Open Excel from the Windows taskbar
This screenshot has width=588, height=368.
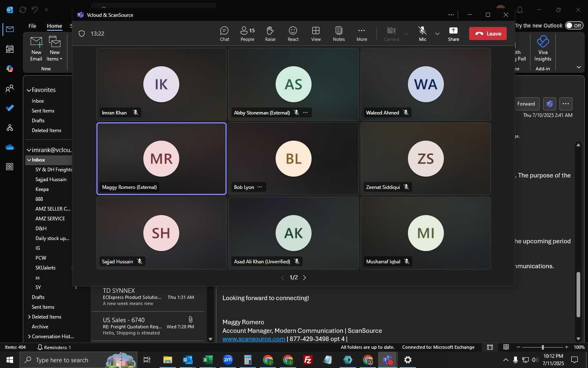(207, 360)
